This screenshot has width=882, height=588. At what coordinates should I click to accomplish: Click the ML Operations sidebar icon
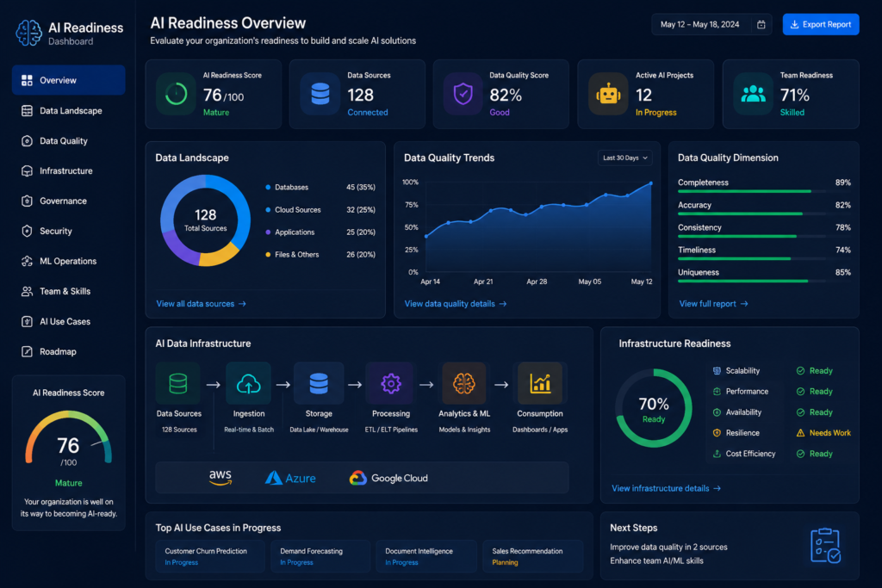(x=27, y=262)
